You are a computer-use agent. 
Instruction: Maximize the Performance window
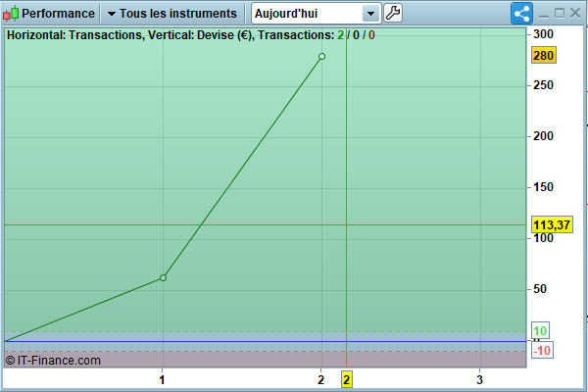pyautogui.click(x=560, y=14)
